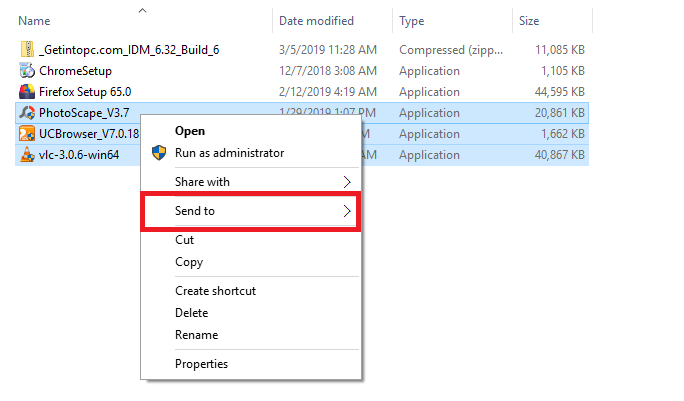Click the Application type of PhotoScape

coord(429,113)
